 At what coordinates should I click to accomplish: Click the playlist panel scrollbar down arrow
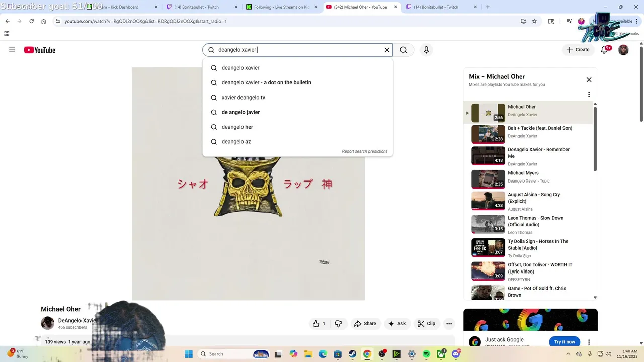coord(595,298)
